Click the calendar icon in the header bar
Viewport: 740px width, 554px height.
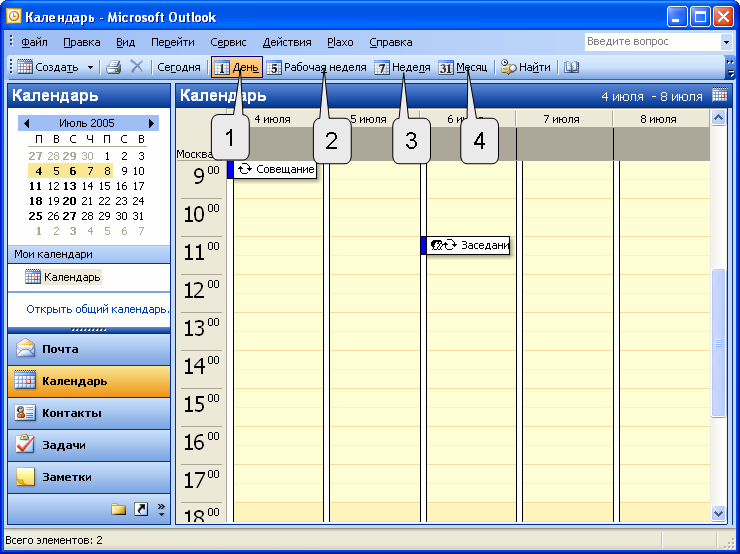pos(720,95)
